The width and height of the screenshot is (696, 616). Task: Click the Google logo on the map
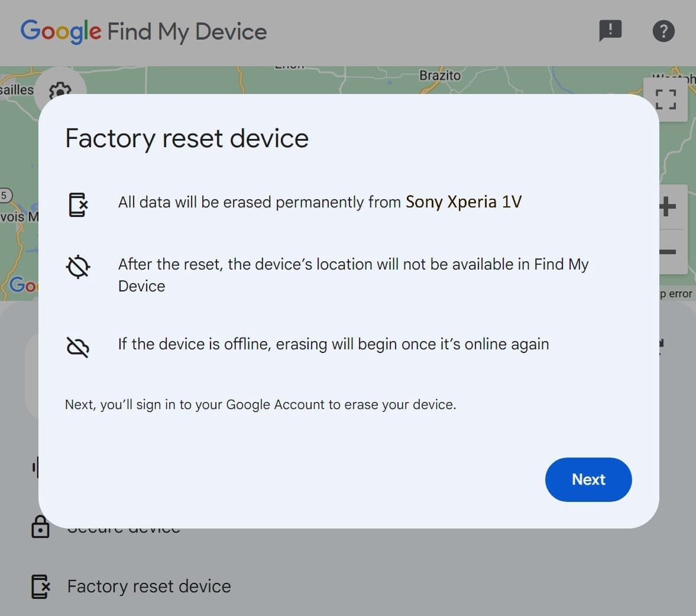pos(23,284)
